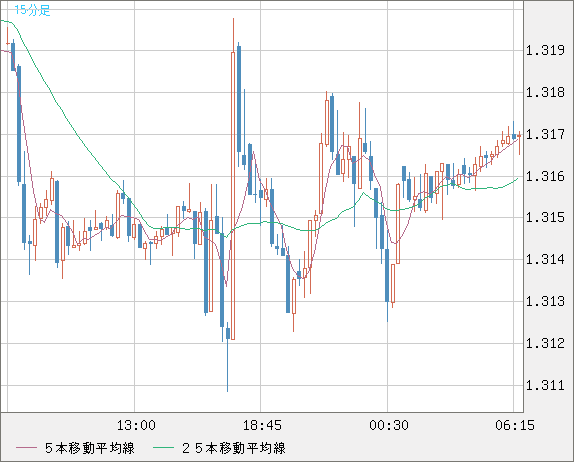
Task: Click the 1.311 price axis label
Action: click(x=545, y=385)
